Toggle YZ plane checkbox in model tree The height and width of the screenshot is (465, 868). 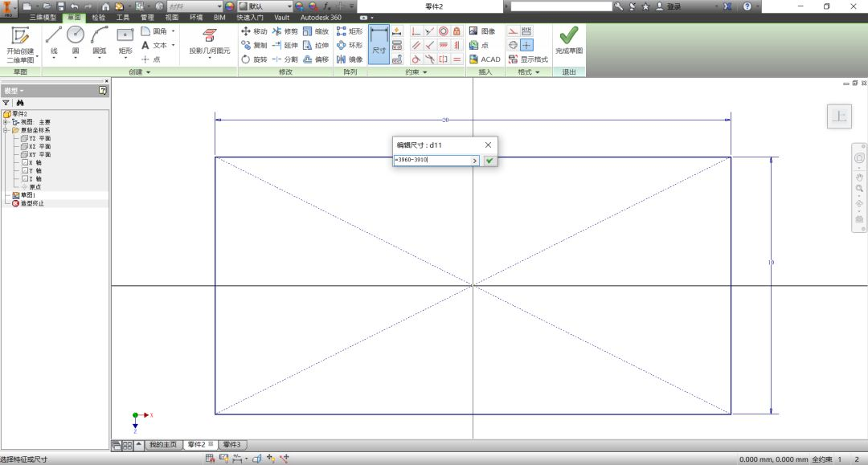(x=24, y=138)
